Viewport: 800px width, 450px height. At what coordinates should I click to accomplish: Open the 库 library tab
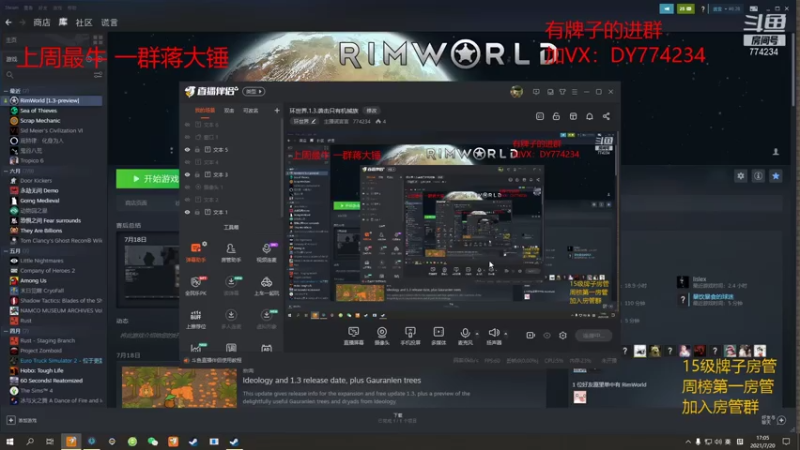pyautogui.click(x=63, y=22)
